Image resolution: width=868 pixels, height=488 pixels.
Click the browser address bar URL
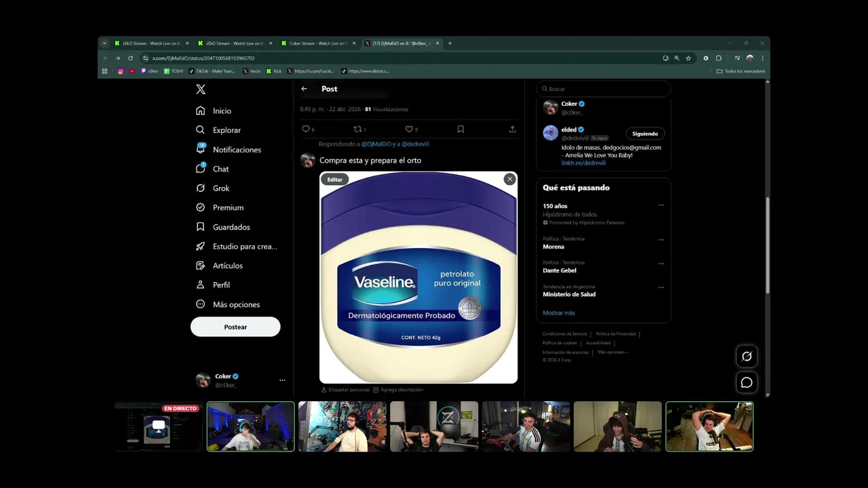pyautogui.click(x=203, y=58)
